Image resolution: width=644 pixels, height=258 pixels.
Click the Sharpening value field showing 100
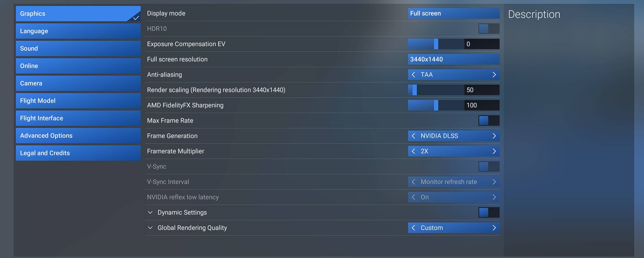[x=482, y=105]
